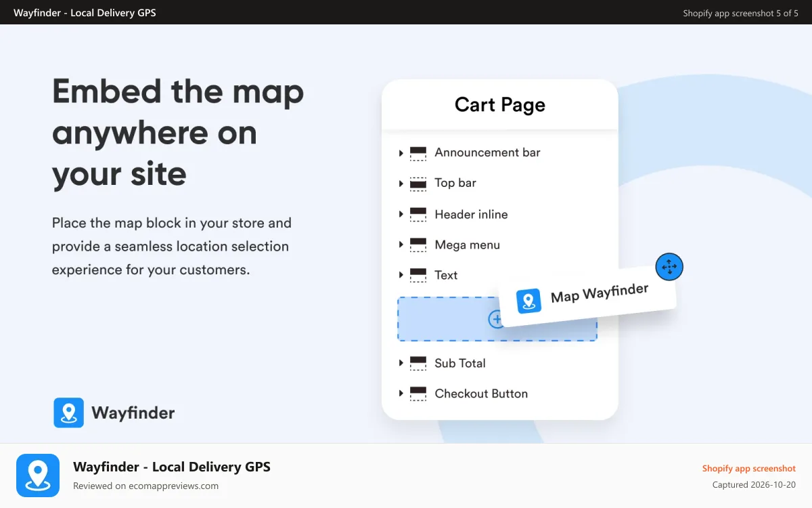Click the Map Wayfinder block label
Screen dimensions: 812x508
tap(600, 293)
